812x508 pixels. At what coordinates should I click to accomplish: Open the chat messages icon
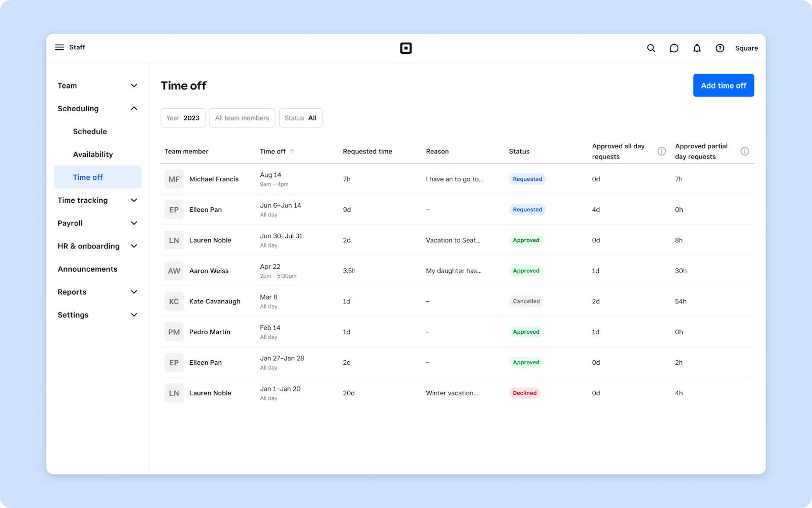[673, 48]
